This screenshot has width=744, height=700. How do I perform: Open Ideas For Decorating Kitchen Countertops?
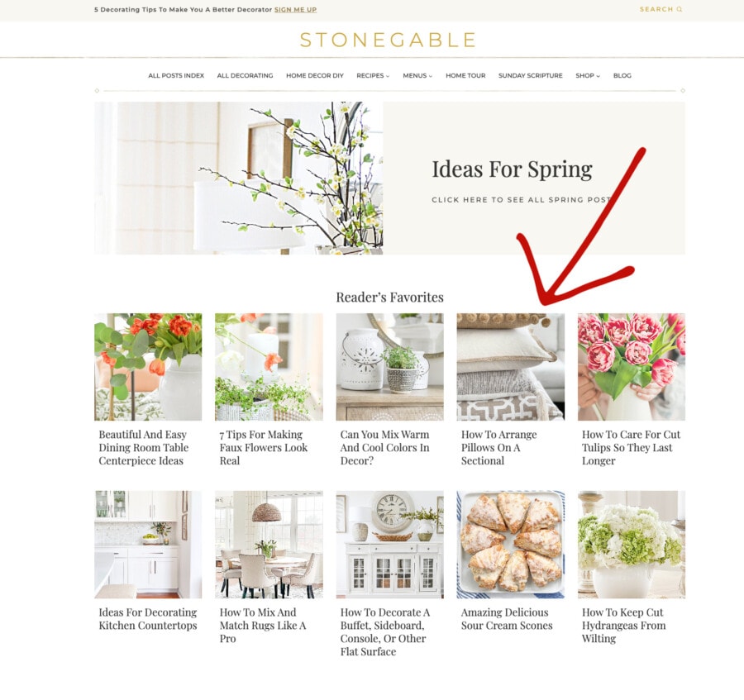(x=148, y=619)
